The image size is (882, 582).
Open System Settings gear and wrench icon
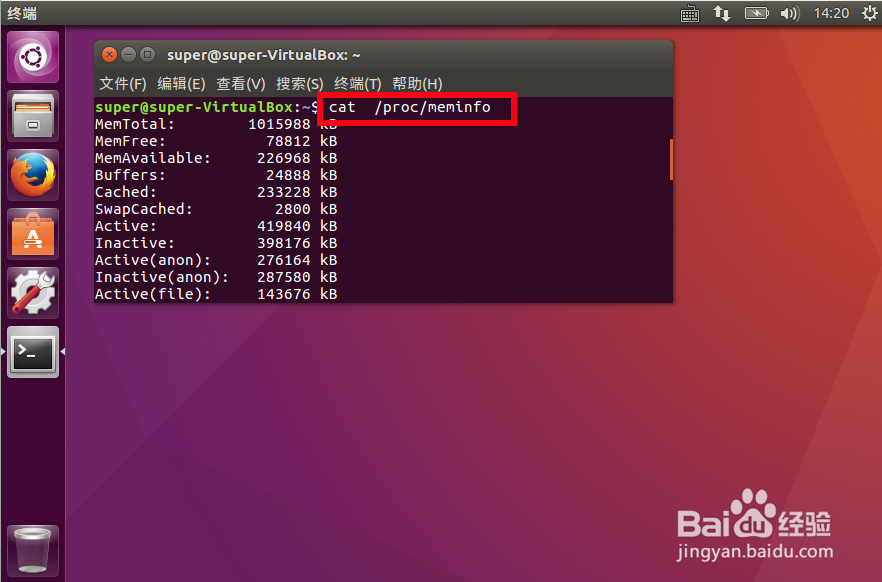(x=33, y=293)
